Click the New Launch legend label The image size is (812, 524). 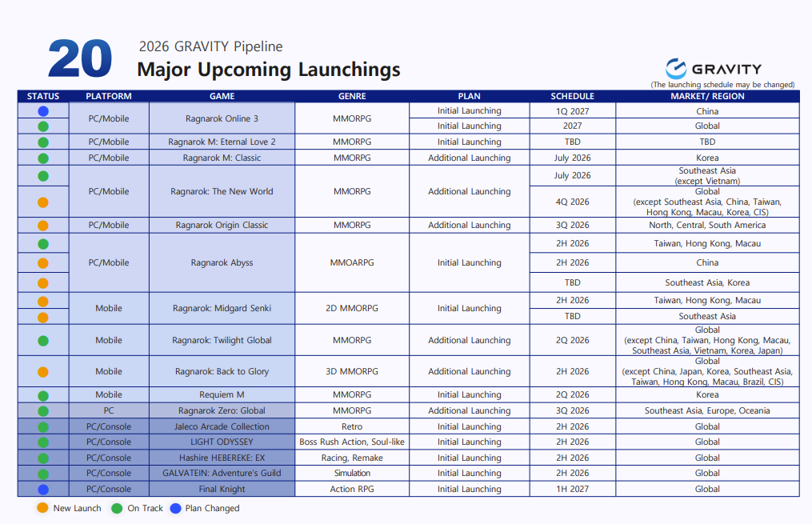77,509
